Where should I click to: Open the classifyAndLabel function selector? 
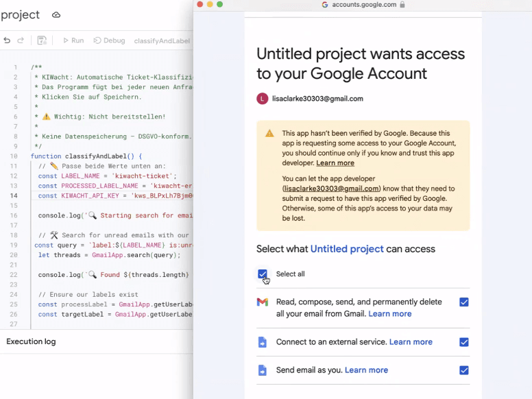[x=162, y=40]
